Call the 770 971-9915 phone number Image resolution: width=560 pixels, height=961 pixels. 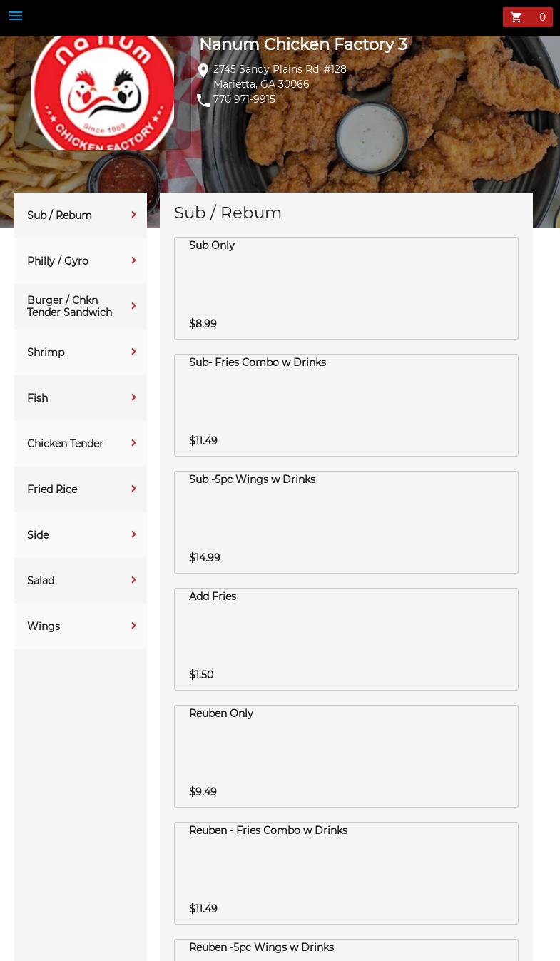[244, 99]
